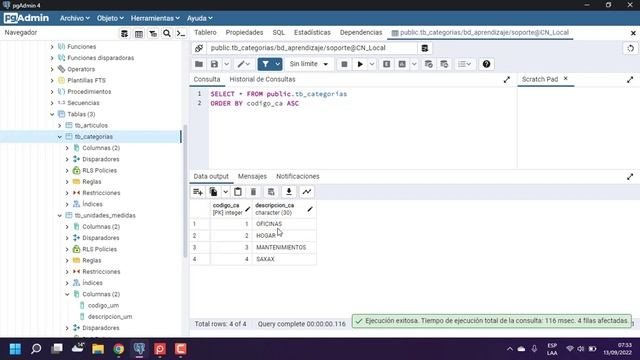
Task: Open Chrome from the taskbar
Action: (119, 349)
